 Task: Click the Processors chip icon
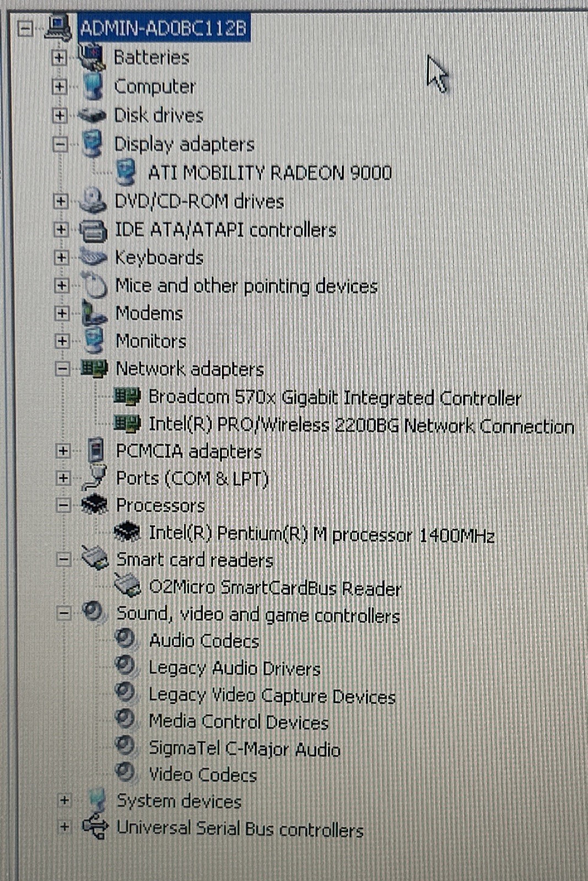click(95, 504)
